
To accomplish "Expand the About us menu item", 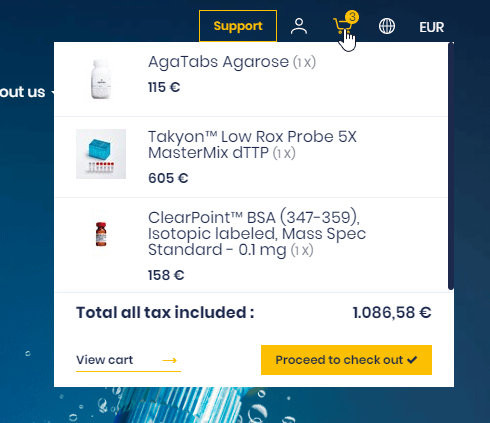I will click(23, 92).
